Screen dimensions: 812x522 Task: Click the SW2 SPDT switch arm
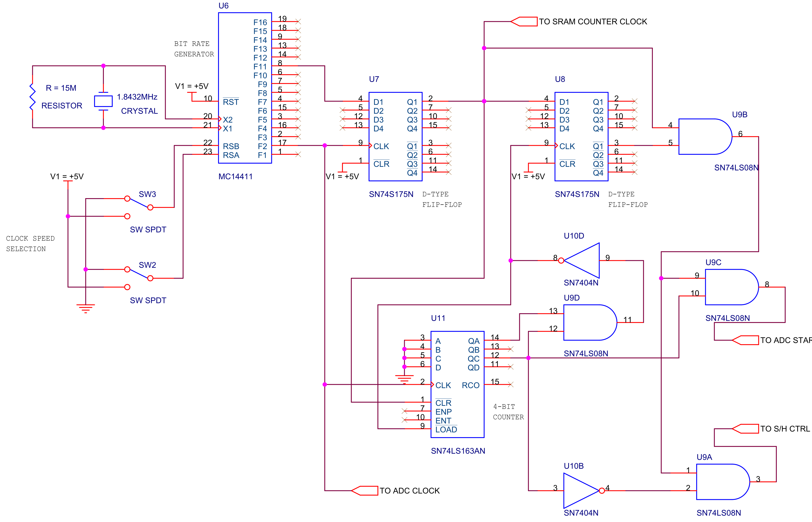point(139,274)
